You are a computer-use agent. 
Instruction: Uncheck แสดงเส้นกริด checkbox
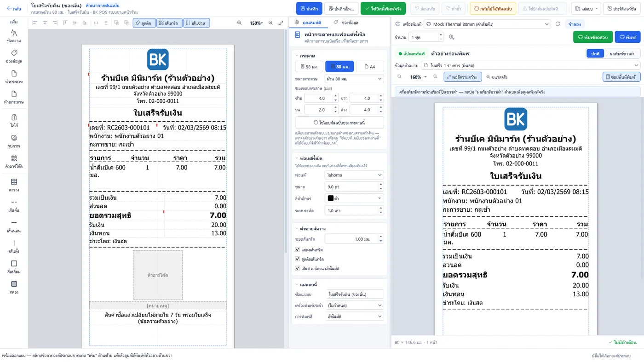tap(298, 249)
